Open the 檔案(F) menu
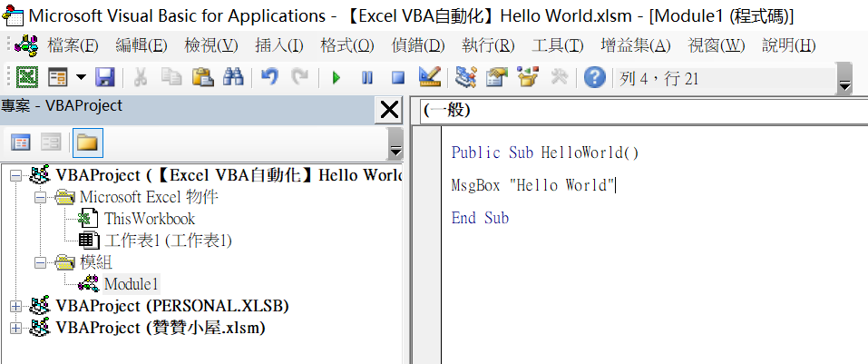 tap(73, 45)
